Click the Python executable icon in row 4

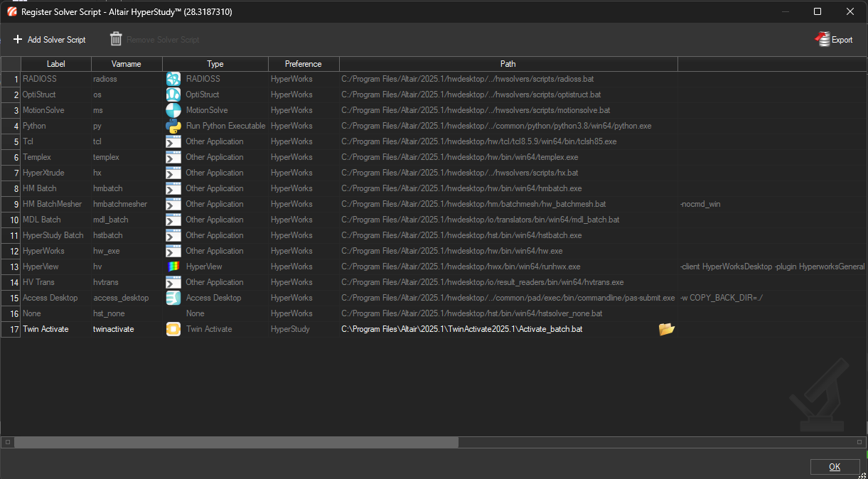pyautogui.click(x=173, y=126)
